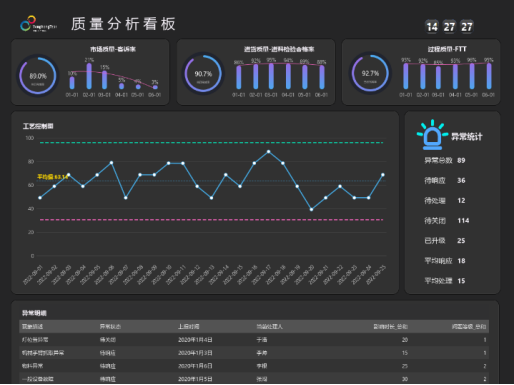Click the highest data point on control chart
Screen dimensions: 514x385
[x=269, y=152]
